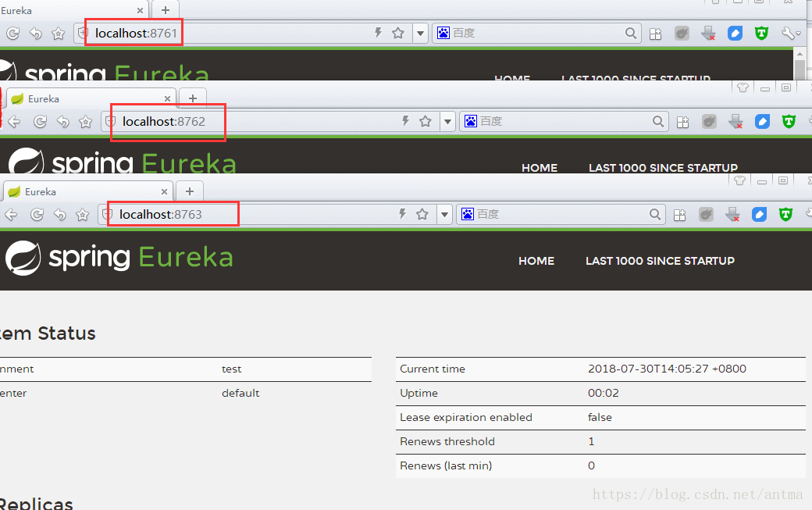
Task: Click the green shield T icon in localhost:8761 toolbar
Action: [761, 34]
